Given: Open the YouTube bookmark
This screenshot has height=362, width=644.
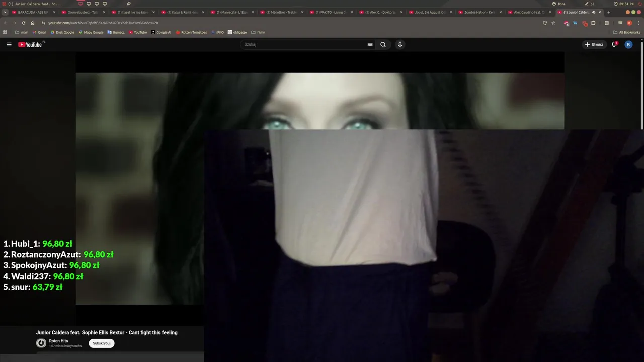Looking at the screenshot, I should click(138, 32).
